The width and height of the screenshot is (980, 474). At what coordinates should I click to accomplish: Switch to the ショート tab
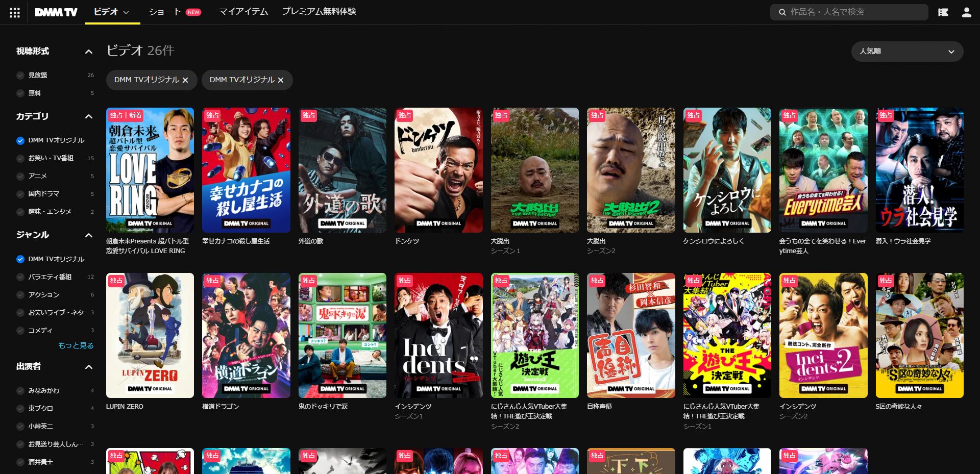[165, 12]
